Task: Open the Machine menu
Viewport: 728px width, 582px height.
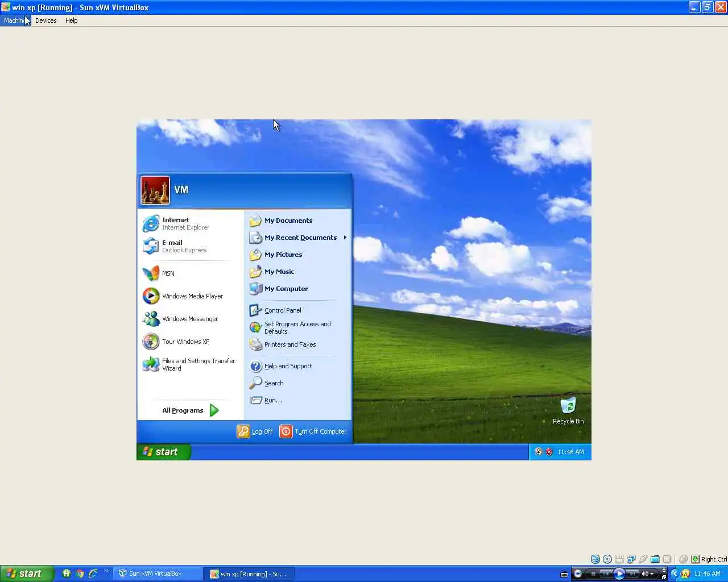Action: click(x=14, y=20)
